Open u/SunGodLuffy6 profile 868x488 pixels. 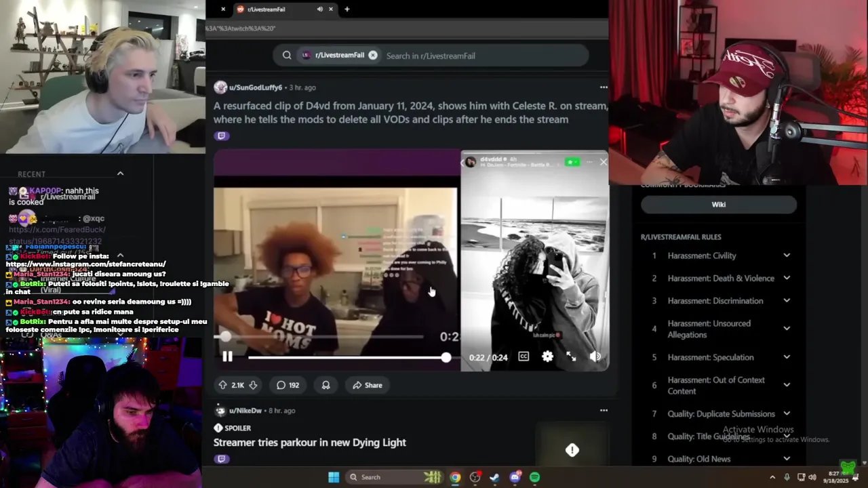pos(256,87)
